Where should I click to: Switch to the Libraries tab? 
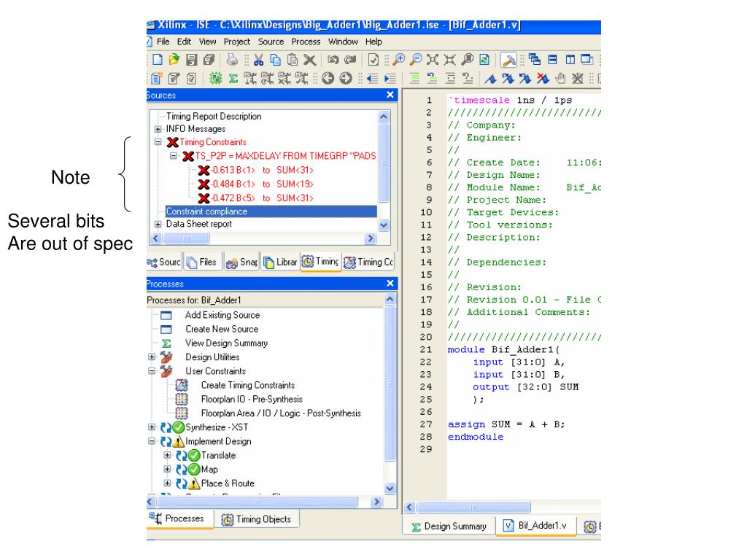point(280,262)
